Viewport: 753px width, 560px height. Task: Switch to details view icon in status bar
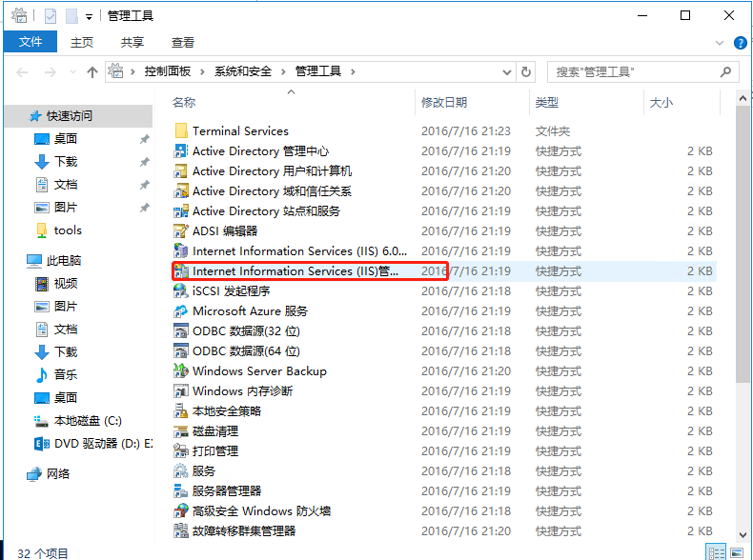pos(717,552)
